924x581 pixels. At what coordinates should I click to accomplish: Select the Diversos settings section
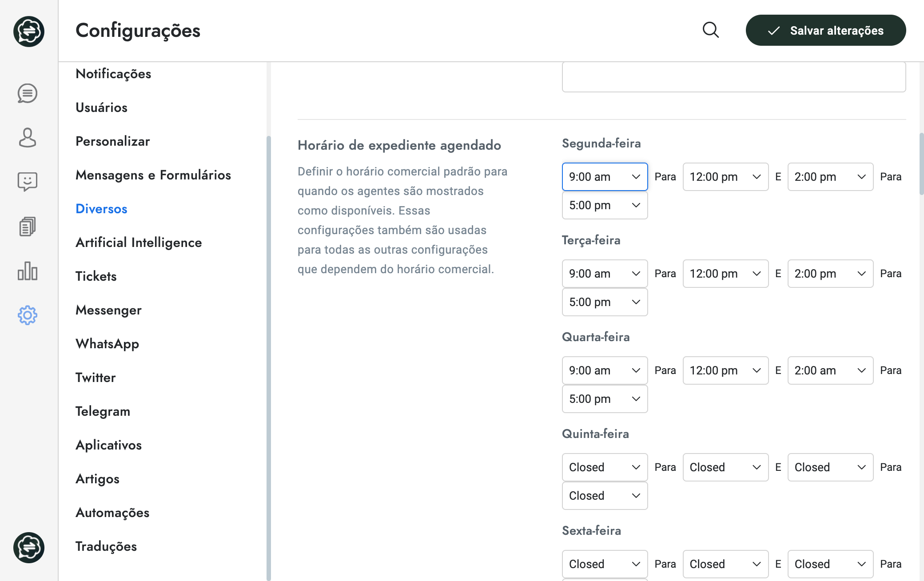coord(101,209)
